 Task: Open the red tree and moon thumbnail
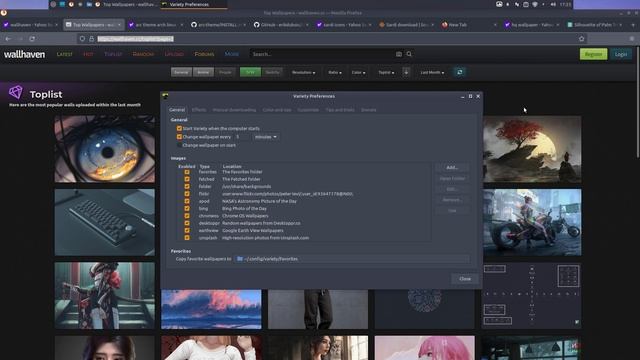[x=532, y=149]
